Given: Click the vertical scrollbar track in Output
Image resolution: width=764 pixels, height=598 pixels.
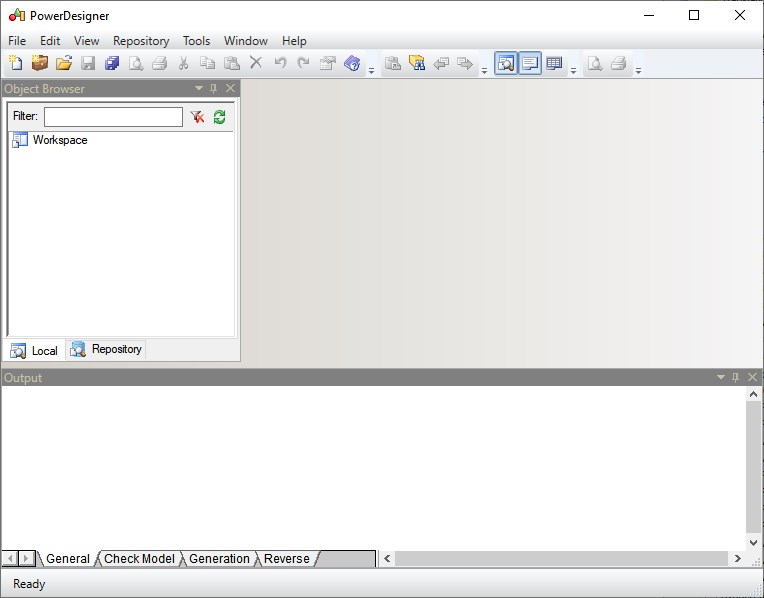Looking at the screenshot, I should click(753, 468).
